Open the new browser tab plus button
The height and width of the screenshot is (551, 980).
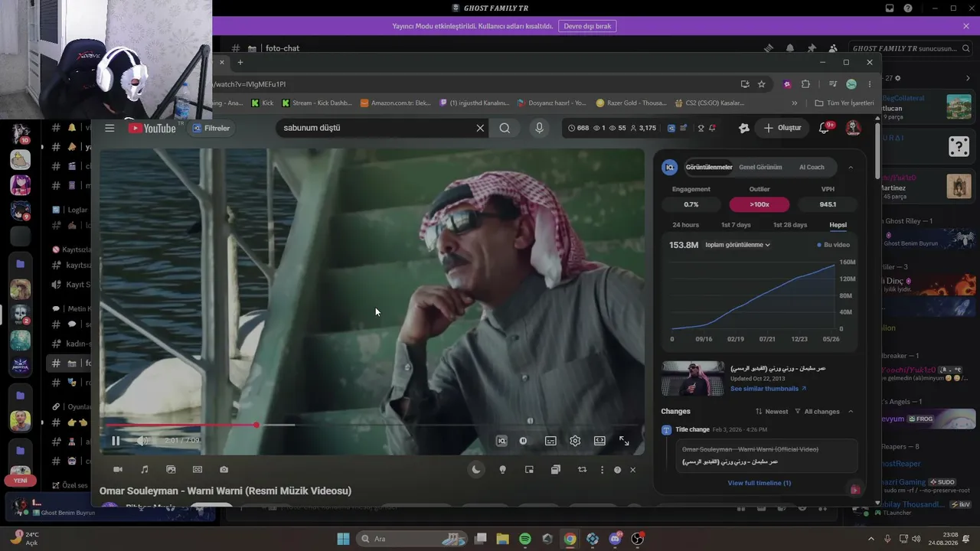pos(240,62)
